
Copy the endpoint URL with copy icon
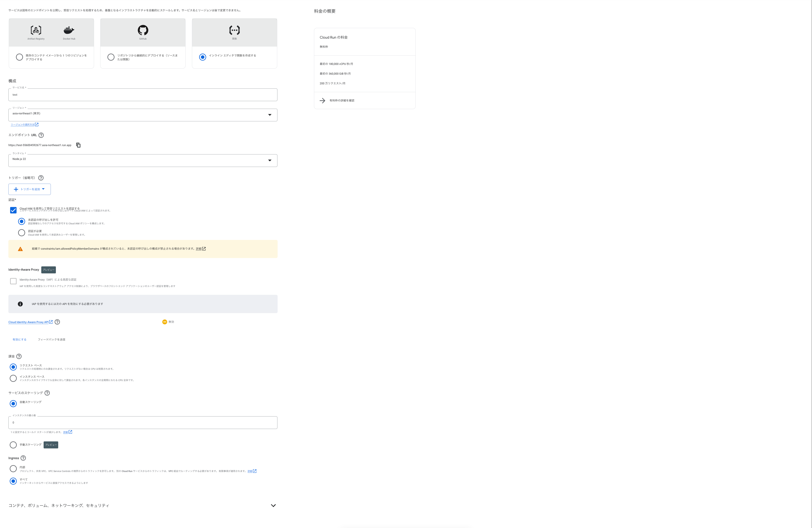(x=78, y=145)
